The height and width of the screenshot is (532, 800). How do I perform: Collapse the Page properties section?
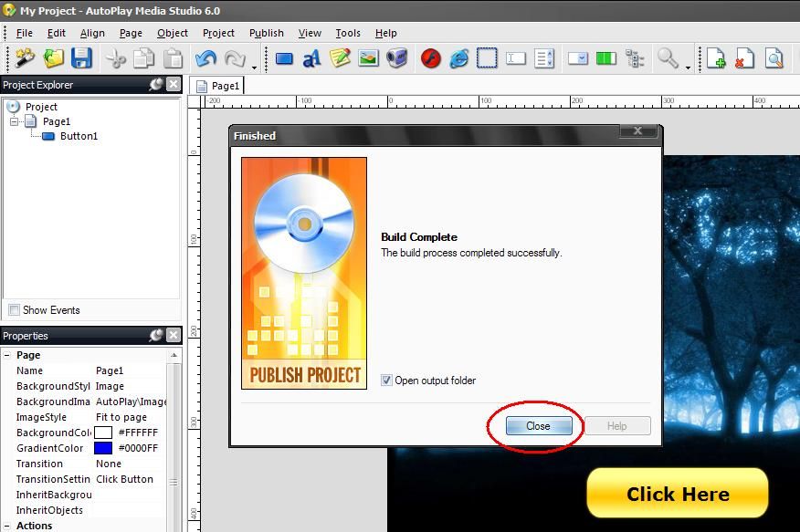[7, 355]
